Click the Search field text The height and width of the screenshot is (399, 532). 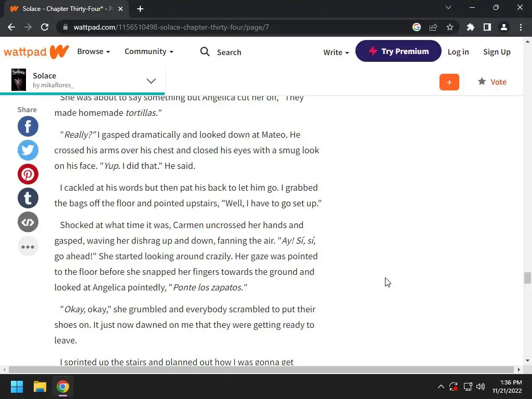[229, 52]
